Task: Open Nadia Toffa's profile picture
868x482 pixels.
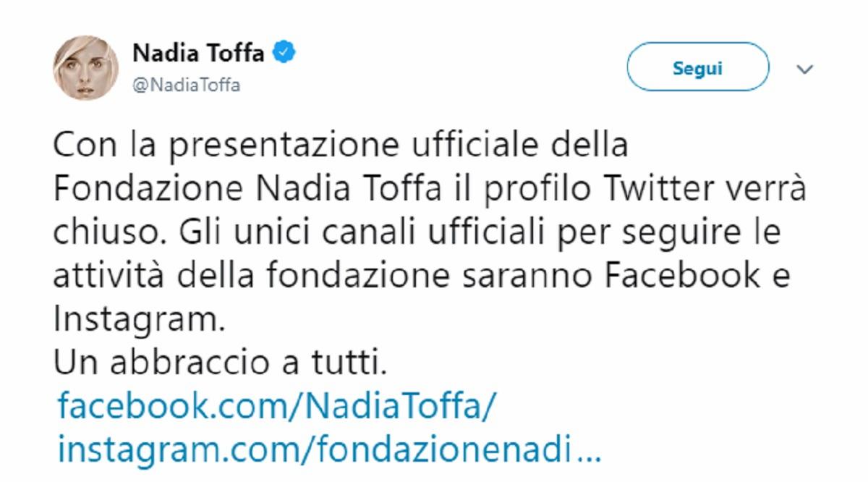Action: pos(75,69)
